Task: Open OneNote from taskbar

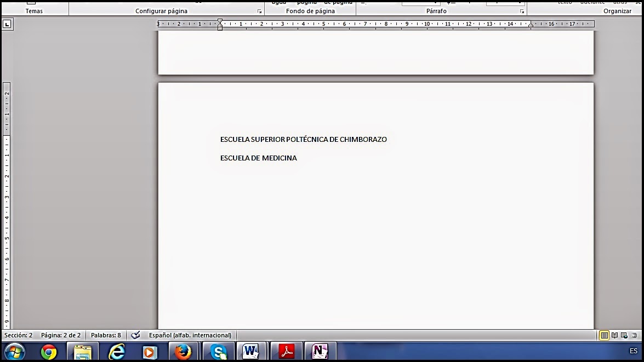Action: pos(320,352)
